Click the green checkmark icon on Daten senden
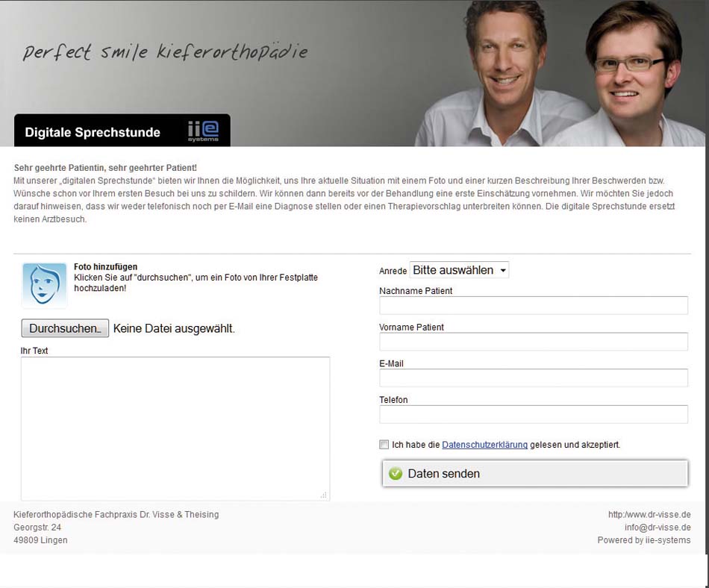This screenshot has width=709, height=588. pos(396,473)
